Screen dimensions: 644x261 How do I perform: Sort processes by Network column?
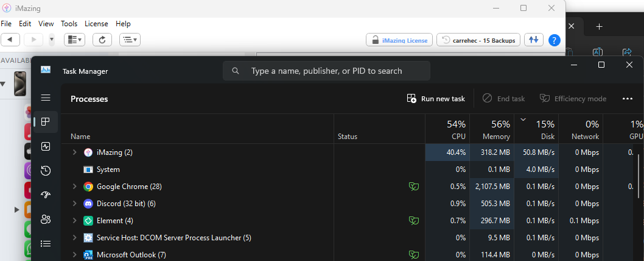pos(580,129)
